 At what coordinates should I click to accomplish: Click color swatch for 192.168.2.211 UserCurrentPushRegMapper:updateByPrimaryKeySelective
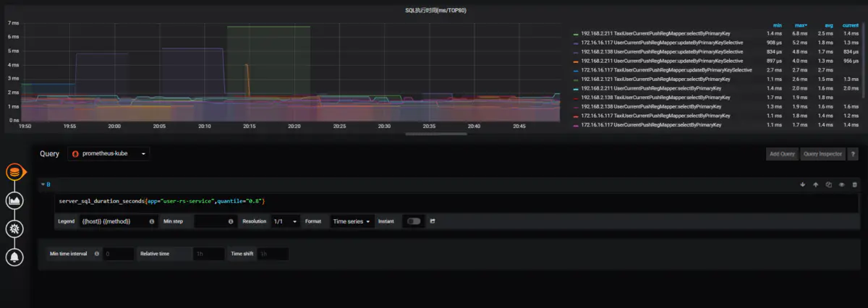point(576,61)
